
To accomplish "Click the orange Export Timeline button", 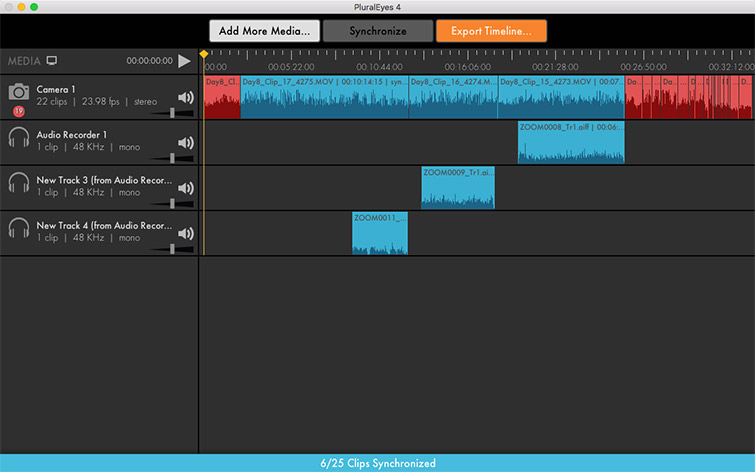I will point(491,31).
